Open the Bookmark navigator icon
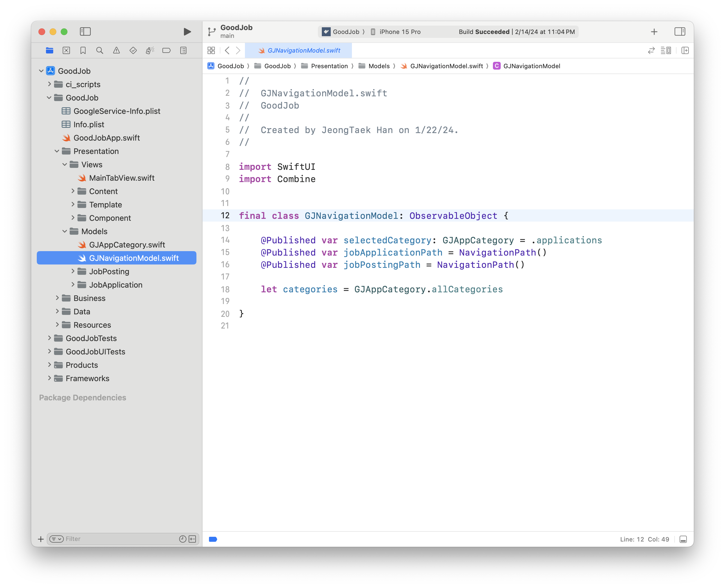The image size is (725, 588). pos(83,50)
